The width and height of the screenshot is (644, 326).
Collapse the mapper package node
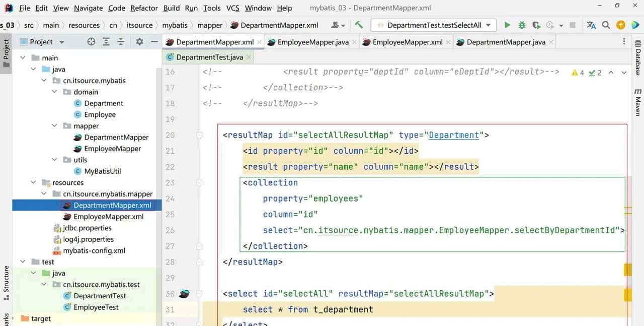pos(55,126)
